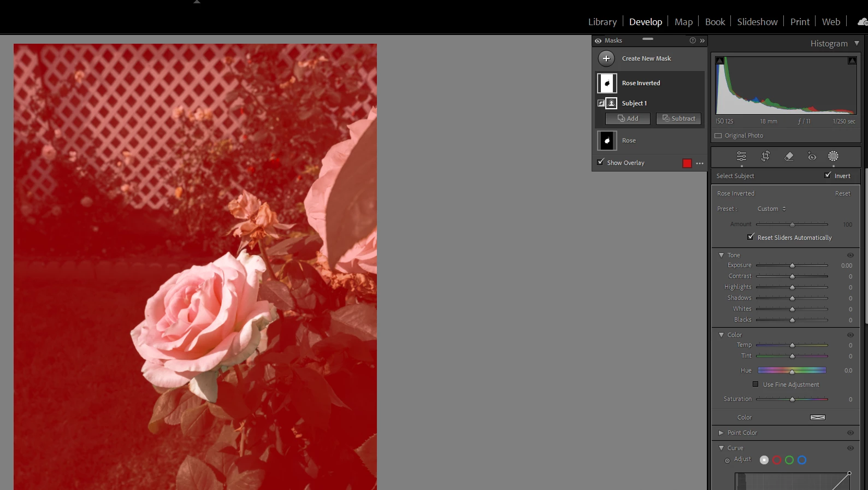
Task: Click the Rose Inverted mask thumbnail
Action: (x=607, y=83)
